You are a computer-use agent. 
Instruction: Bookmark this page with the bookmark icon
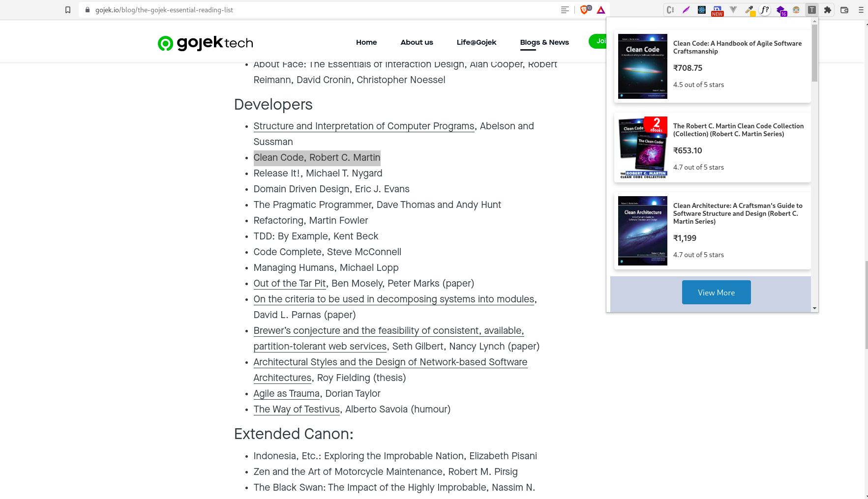68,10
